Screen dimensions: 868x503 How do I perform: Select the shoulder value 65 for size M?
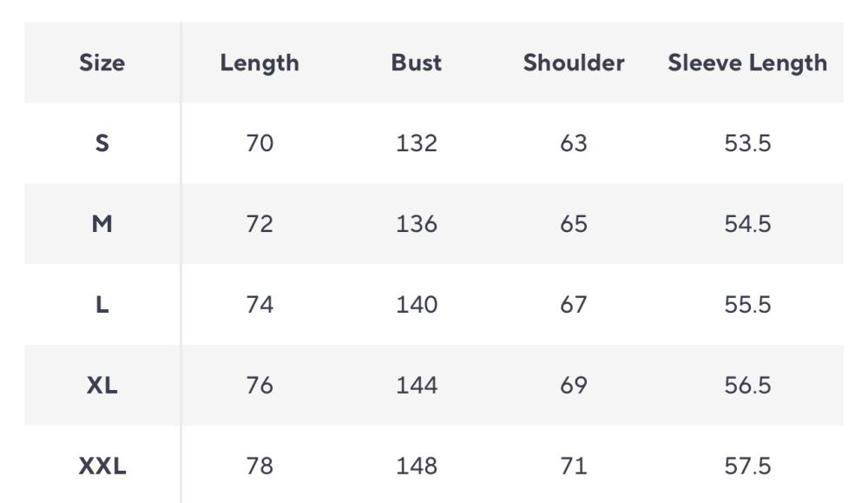pos(574,224)
